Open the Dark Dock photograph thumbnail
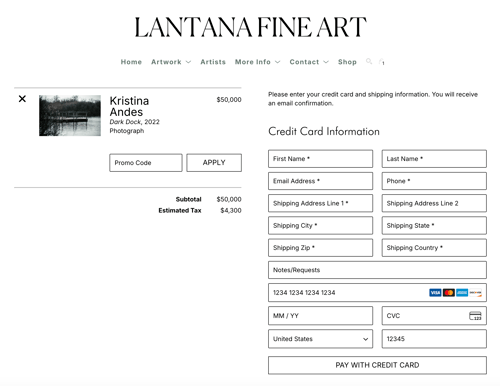 coord(70,115)
